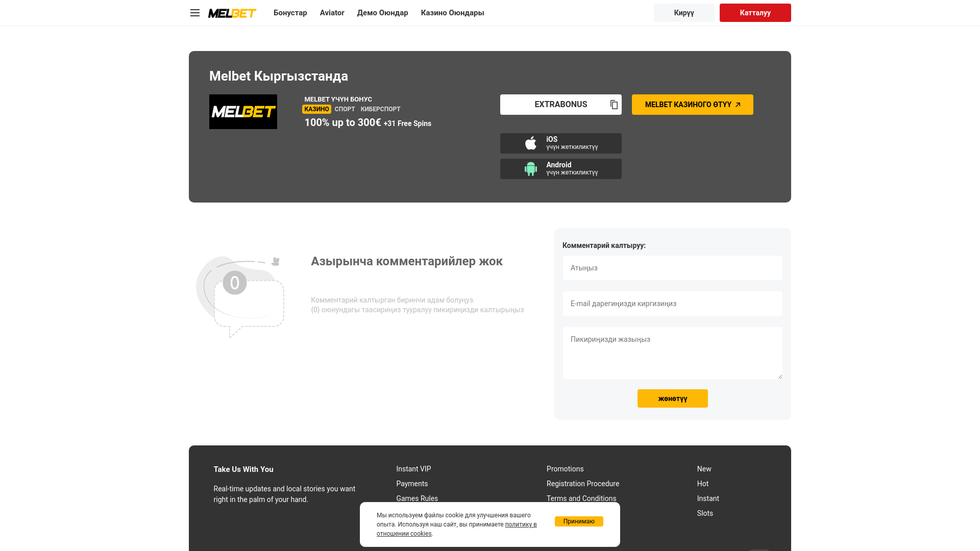Open Казино Оюндары menu item
This screenshot has width=980, height=551.
tap(453, 13)
